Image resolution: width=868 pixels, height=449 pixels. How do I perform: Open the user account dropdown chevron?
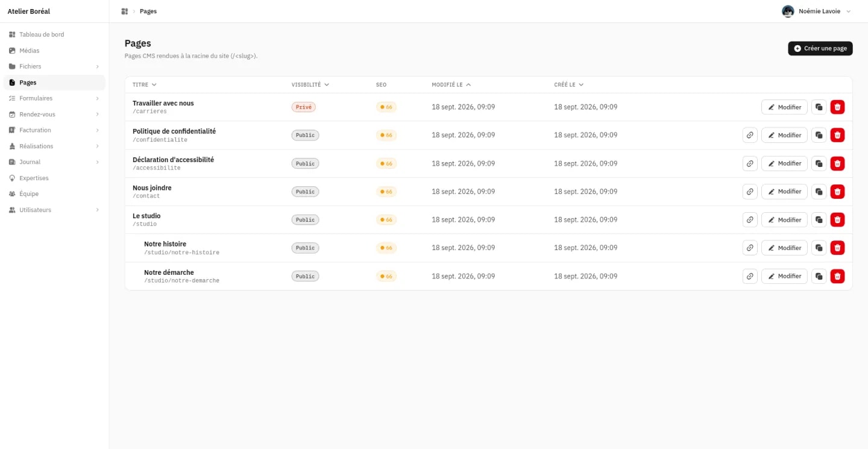click(849, 11)
